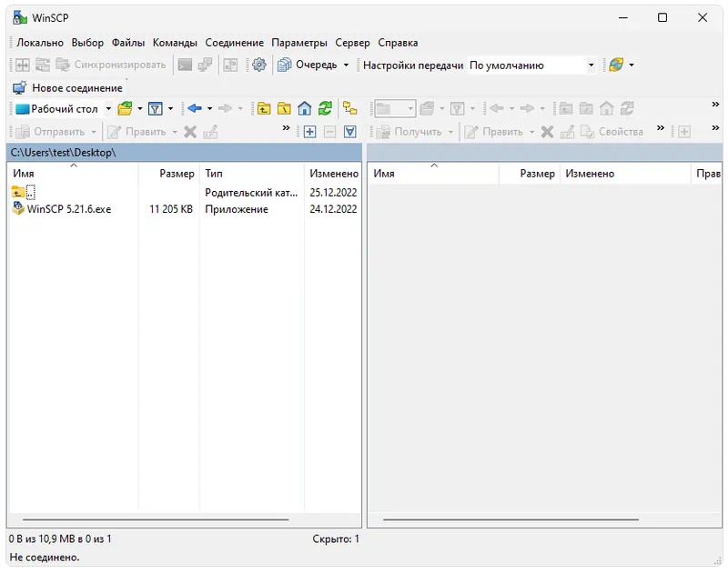Expand the Очередь dropdown arrow
This screenshot has height=573, width=728.
pyautogui.click(x=346, y=65)
